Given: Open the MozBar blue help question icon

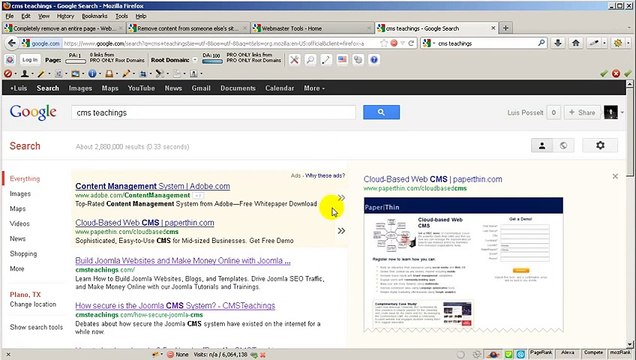Looking at the screenshot, I should pos(374,60).
